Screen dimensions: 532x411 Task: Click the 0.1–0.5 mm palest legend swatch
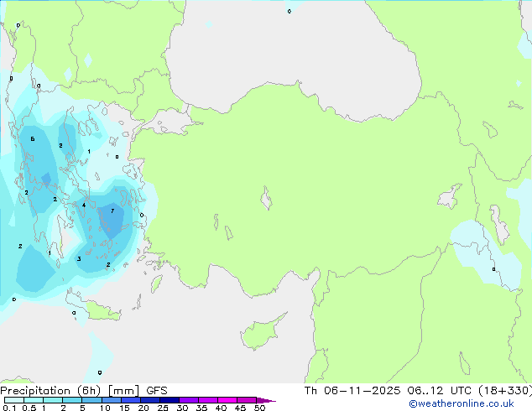(x=14, y=400)
